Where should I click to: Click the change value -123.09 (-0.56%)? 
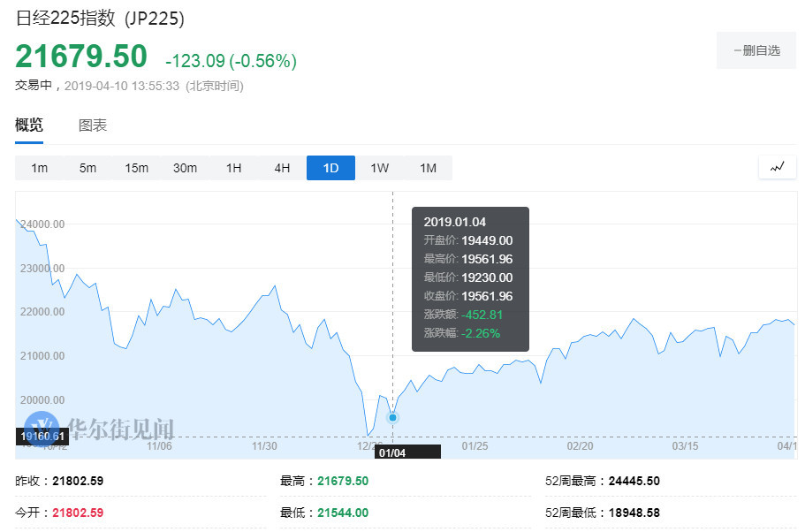[x=231, y=61]
